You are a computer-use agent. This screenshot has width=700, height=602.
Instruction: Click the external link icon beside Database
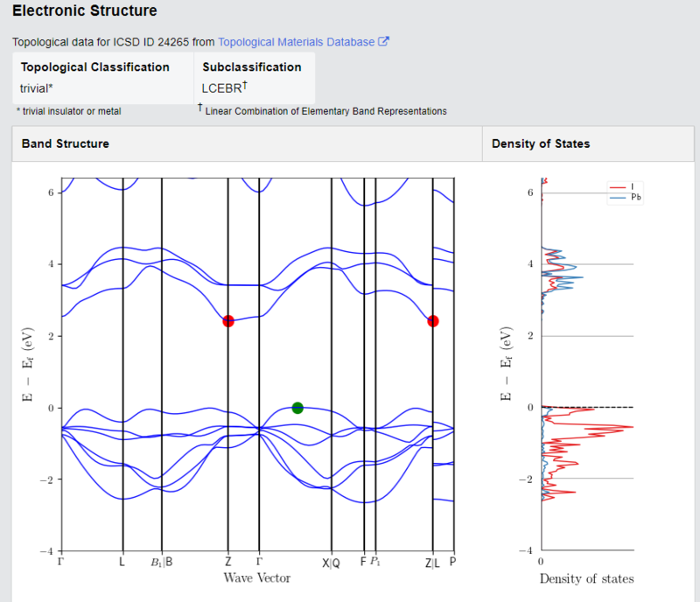point(383,41)
